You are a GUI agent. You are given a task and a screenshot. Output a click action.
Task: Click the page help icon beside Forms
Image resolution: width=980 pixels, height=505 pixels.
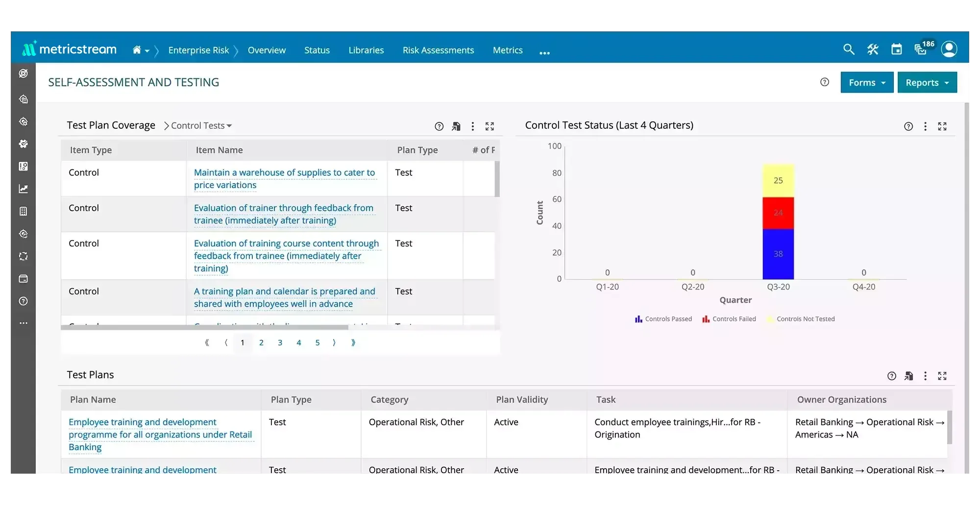coord(825,82)
